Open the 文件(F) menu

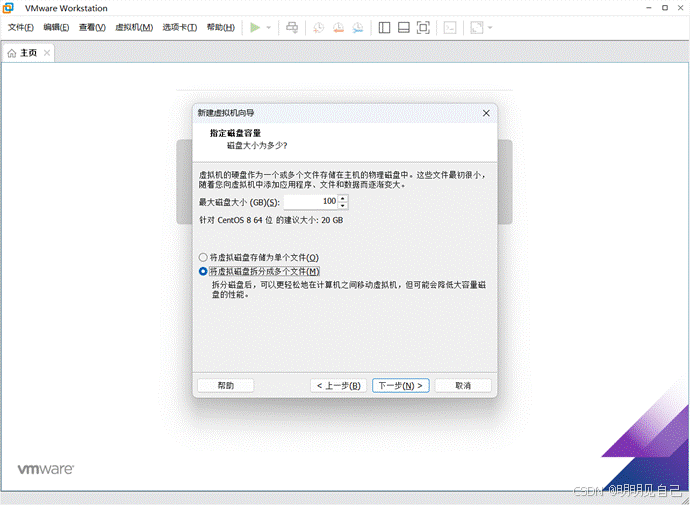21,28
